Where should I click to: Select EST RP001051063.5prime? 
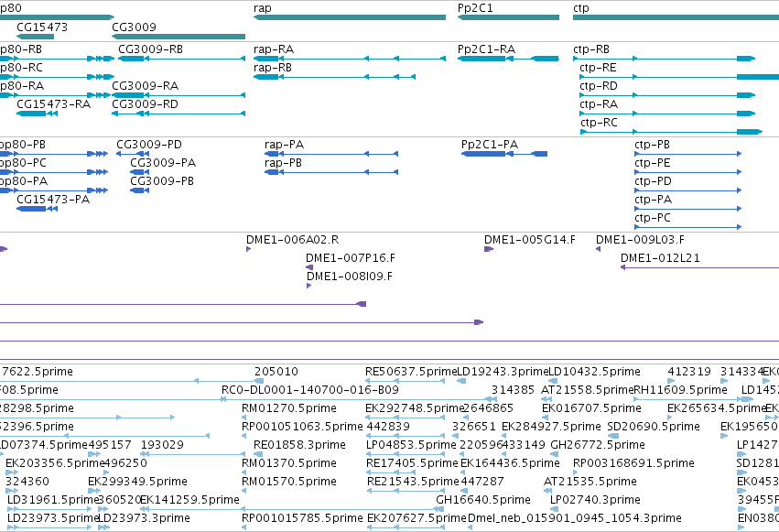(x=302, y=427)
